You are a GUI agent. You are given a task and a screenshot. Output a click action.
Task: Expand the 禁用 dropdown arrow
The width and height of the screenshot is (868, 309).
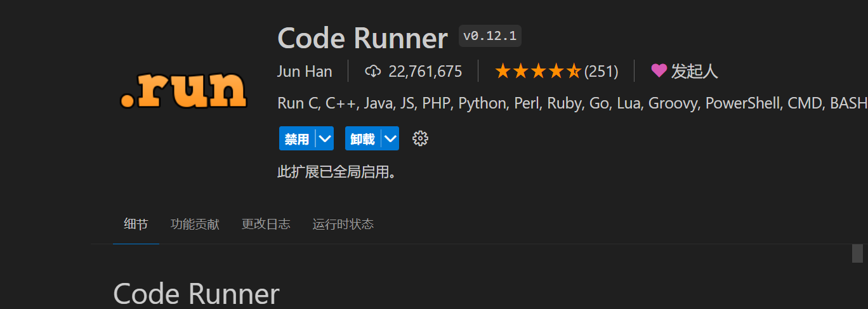click(325, 138)
